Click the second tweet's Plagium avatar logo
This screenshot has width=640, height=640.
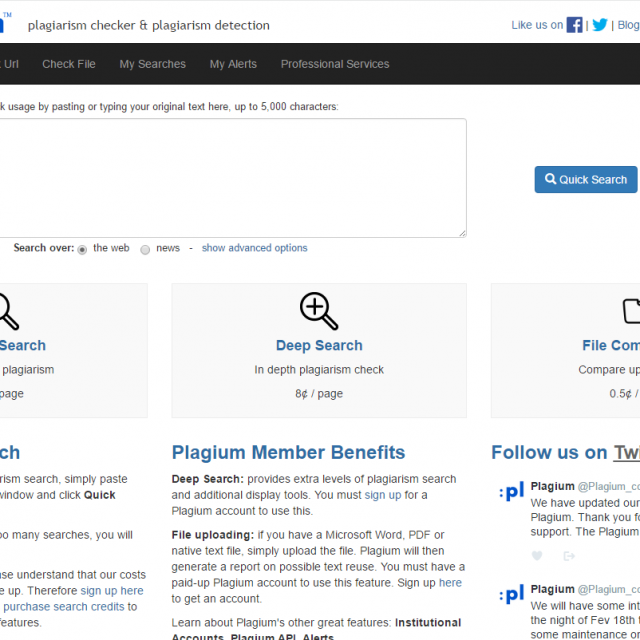coord(511,594)
